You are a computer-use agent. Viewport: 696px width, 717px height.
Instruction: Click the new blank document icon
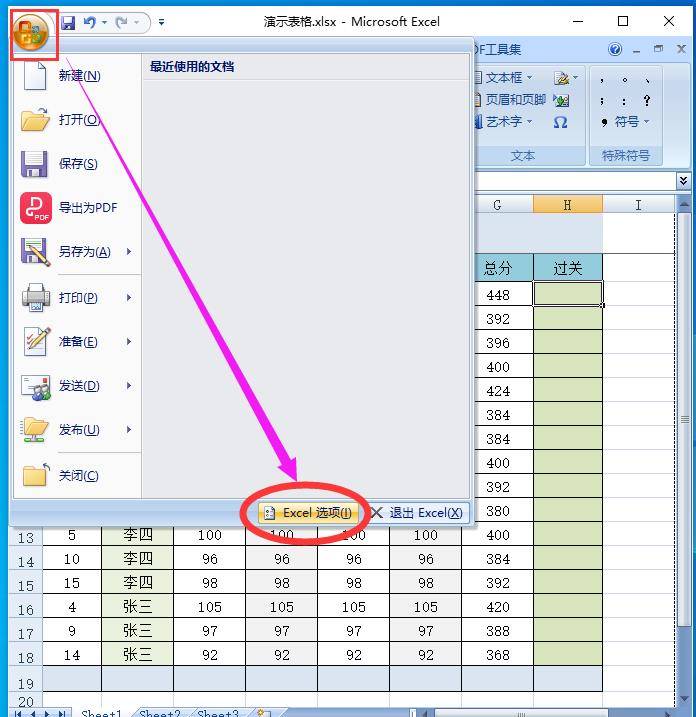[x=35, y=76]
